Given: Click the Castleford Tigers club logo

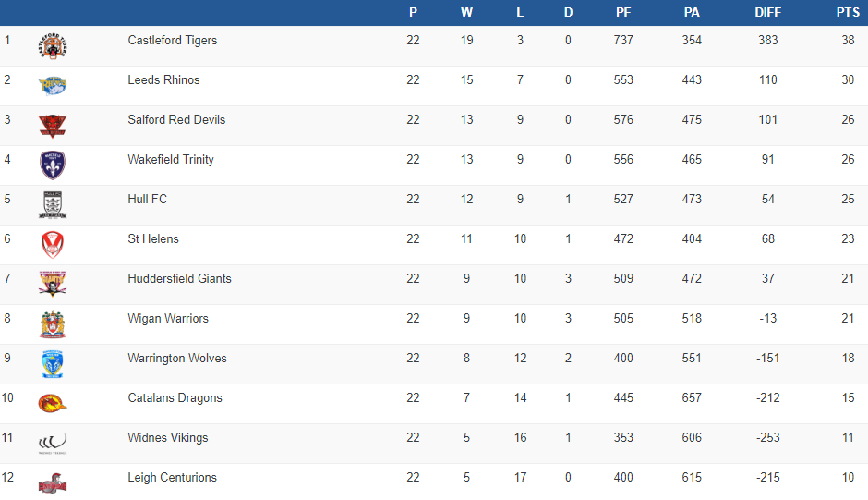Looking at the screenshot, I should point(53,45).
